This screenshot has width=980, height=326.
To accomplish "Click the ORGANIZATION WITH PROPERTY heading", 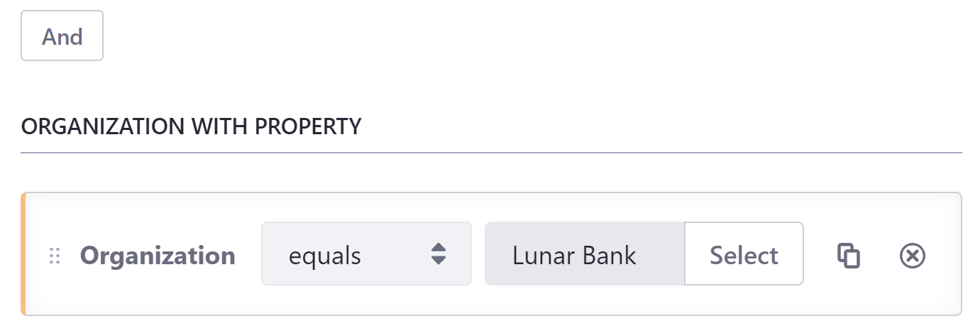I will tap(192, 126).
